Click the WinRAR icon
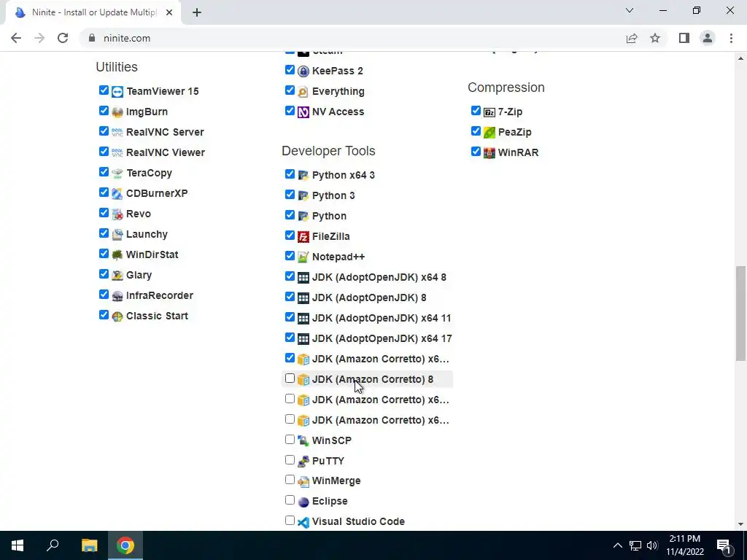This screenshot has width=747, height=560. coord(489,153)
